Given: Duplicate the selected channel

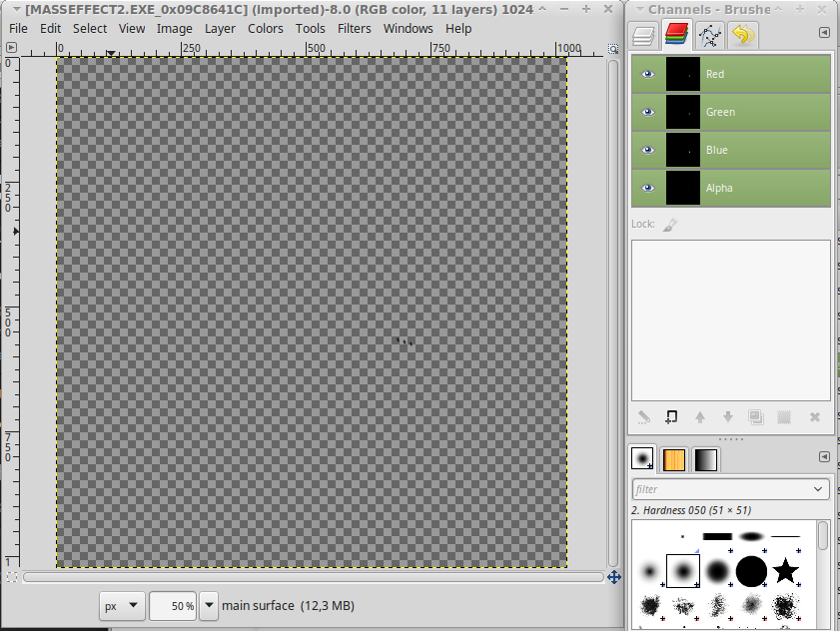Looking at the screenshot, I should click(756, 417).
